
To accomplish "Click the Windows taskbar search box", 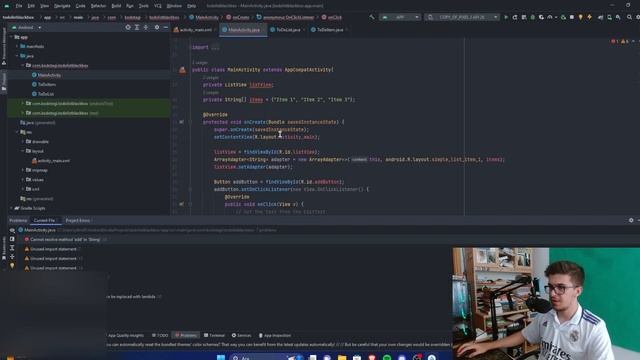I will click(x=265, y=358).
